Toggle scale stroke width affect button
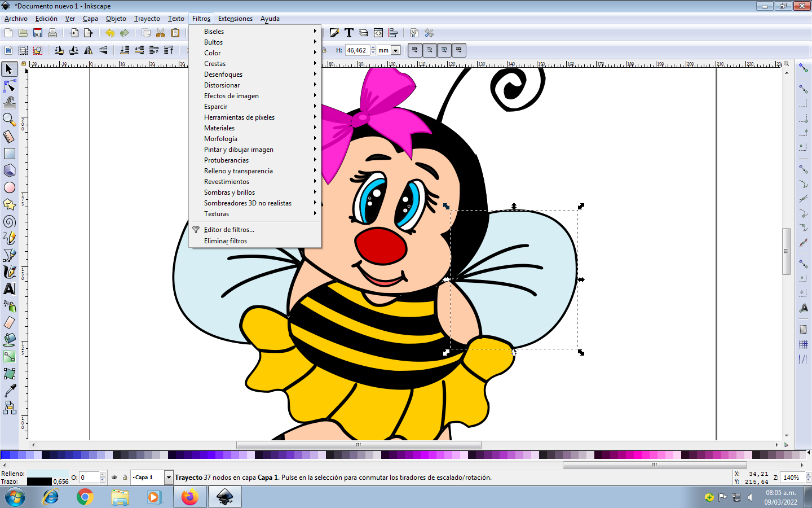The image size is (812, 508). coord(415,50)
